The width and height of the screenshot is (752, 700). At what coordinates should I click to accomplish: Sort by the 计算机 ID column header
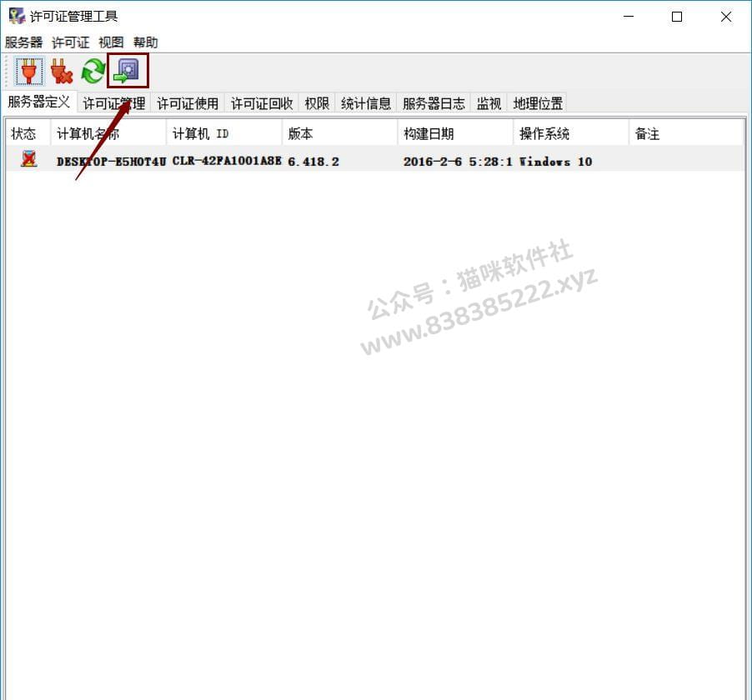click(224, 133)
